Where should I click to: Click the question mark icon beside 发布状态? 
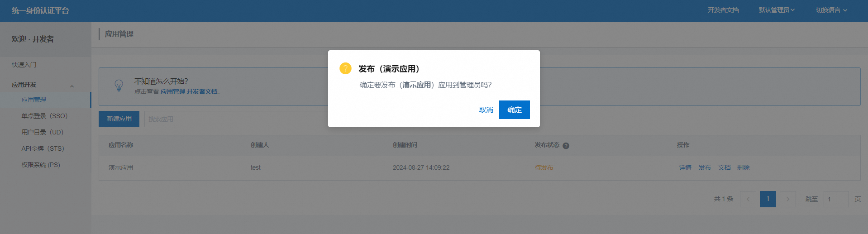pyautogui.click(x=566, y=146)
